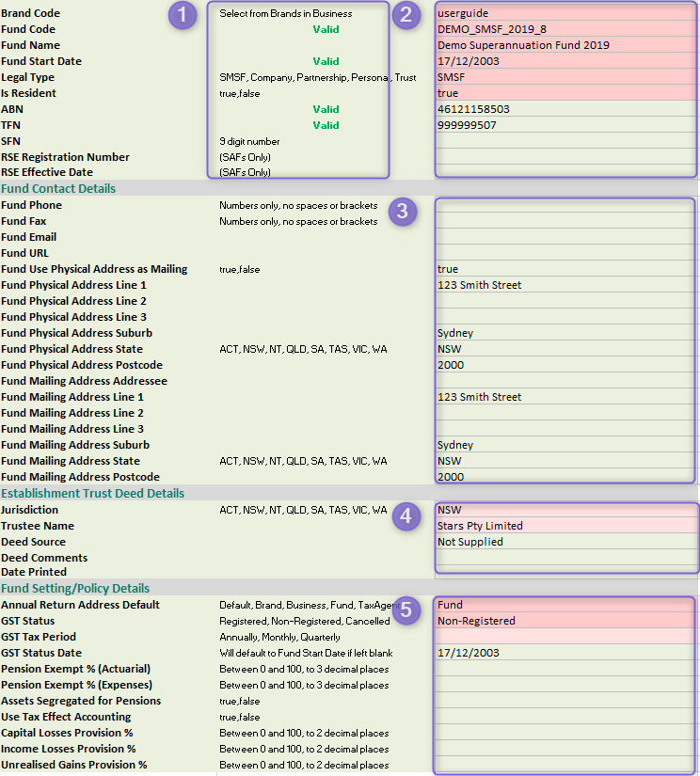This screenshot has width=700, height=776.
Task: Select the ABN value 46121158503
Action: point(565,109)
